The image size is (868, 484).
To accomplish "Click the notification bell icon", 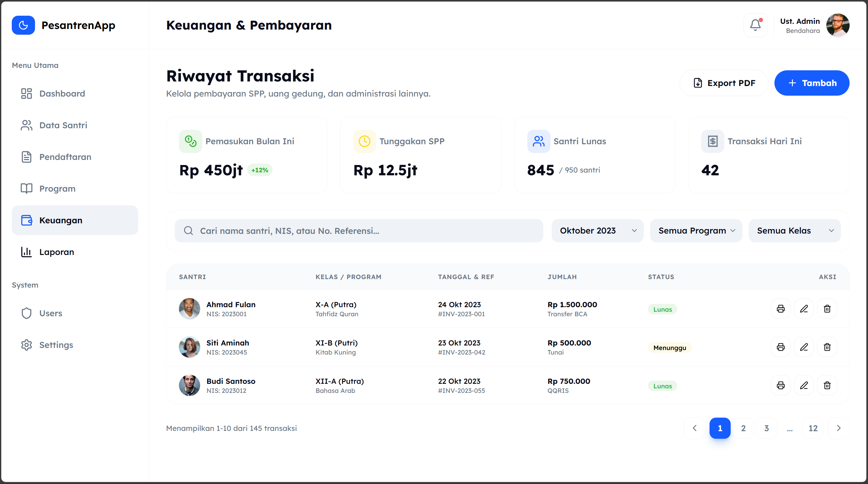I will pyautogui.click(x=755, y=25).
